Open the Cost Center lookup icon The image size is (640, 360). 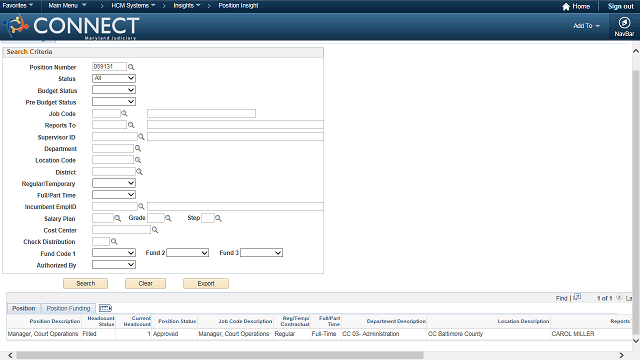[x=155, y=230]
